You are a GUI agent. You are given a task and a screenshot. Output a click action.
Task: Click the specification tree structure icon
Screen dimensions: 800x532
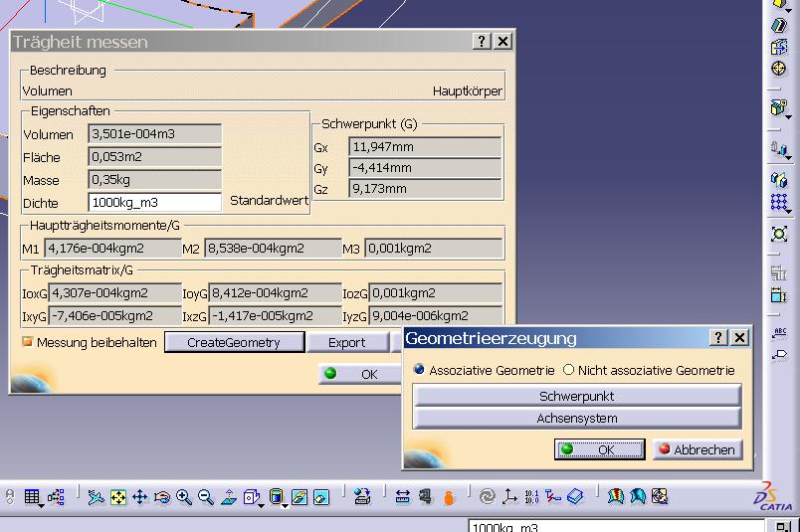pos(56,497)
